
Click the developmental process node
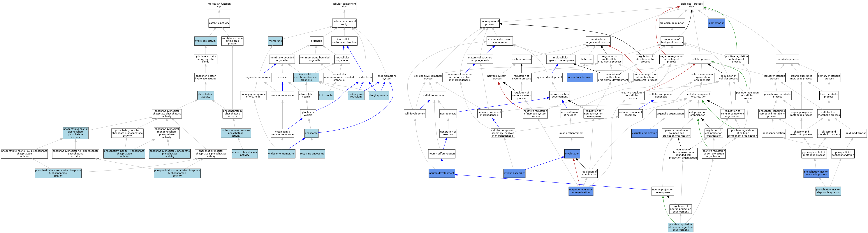(490, 23)
